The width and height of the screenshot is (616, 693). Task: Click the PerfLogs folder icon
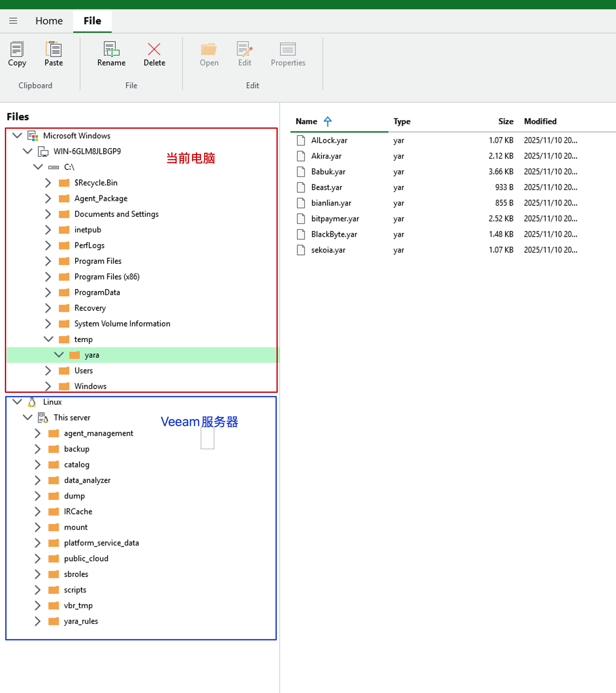(x=64, y=245)
